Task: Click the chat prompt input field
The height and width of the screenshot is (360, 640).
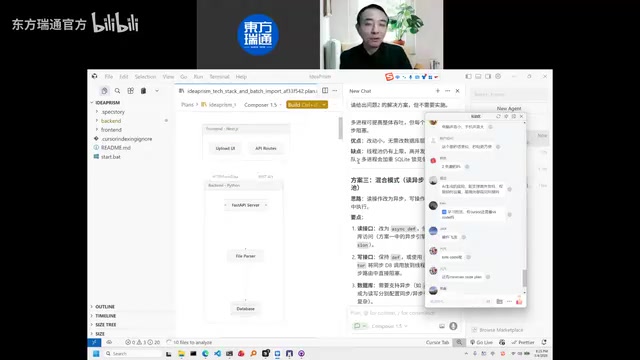Action: 404,313
